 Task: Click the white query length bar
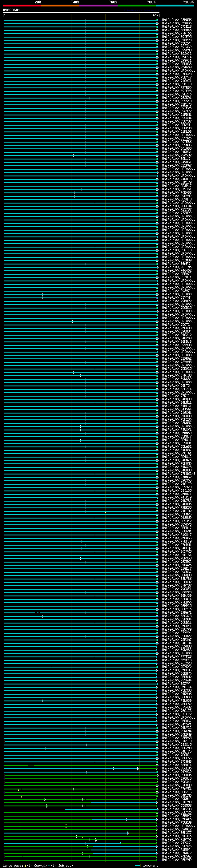click(81, 12)
